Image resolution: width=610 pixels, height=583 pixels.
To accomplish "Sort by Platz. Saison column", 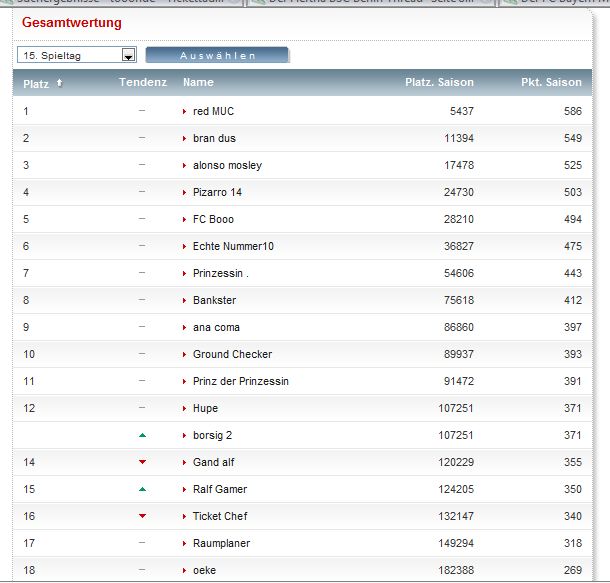I will point(439,83).
